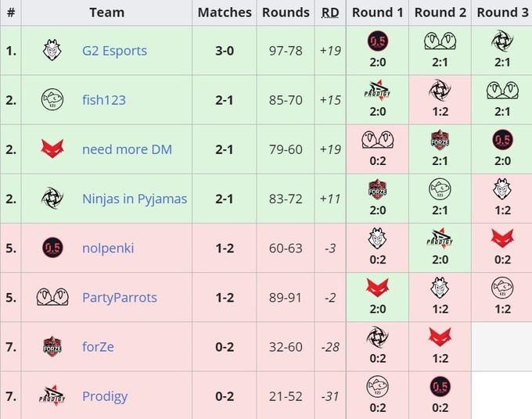Open the G2 Esports team link
This screenshot has height=419, width=532.
pos(114,51)
